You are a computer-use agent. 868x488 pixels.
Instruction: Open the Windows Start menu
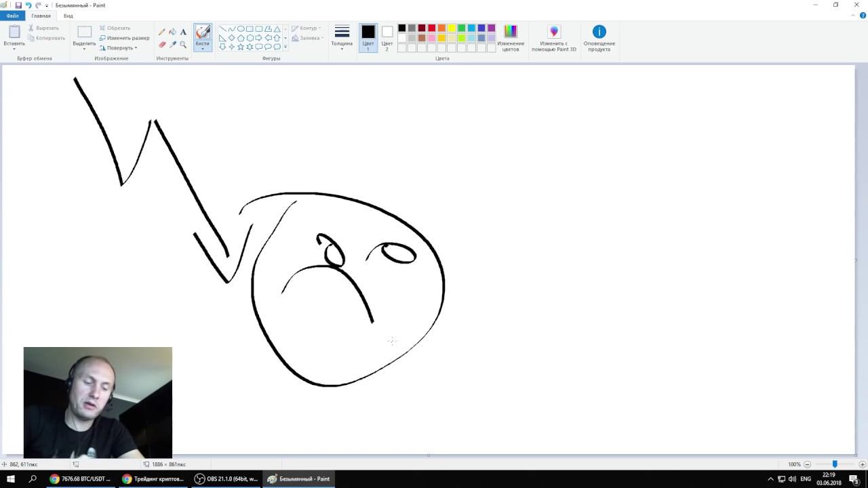pyautogui.click(x=11, y=479)
